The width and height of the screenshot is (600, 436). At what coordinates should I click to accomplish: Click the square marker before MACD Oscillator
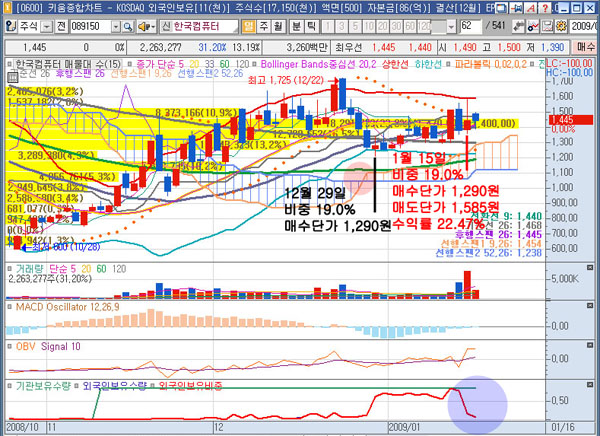pos(10,307)
